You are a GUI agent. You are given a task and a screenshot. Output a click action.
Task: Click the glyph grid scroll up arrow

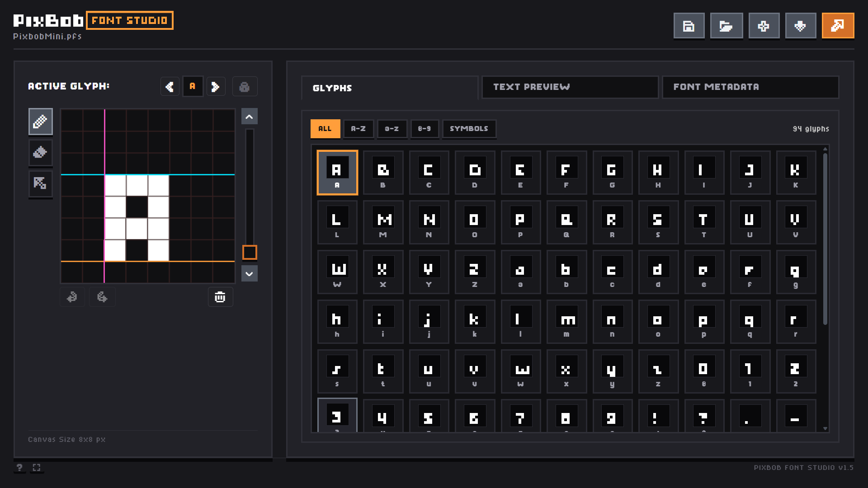click(x=825, y=149)
